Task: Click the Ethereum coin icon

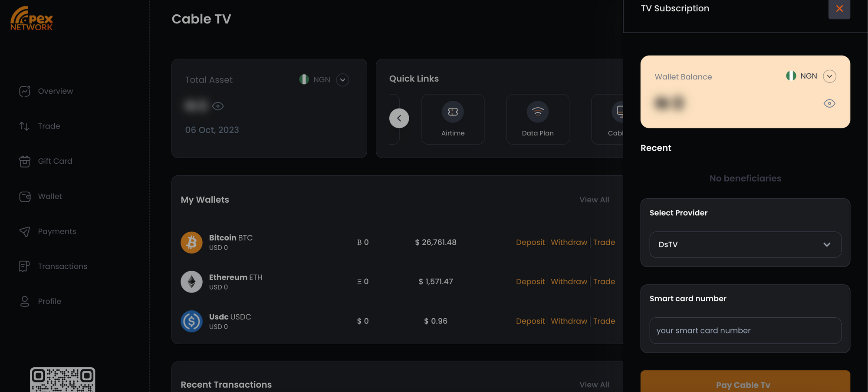Action: click(x=191, y=282)
